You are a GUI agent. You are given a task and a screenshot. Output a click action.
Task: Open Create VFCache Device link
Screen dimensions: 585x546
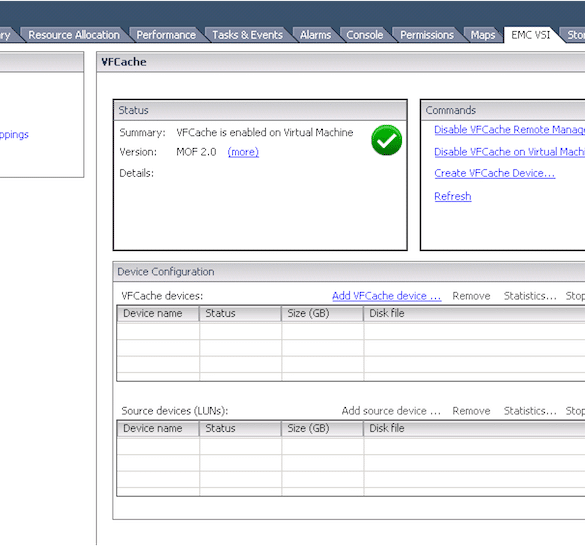click(x=495, y=173)
